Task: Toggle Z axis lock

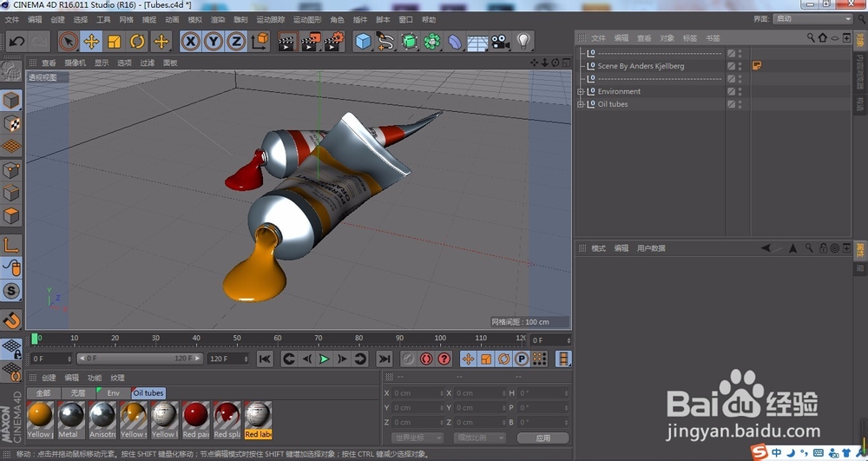Action: 236,42
